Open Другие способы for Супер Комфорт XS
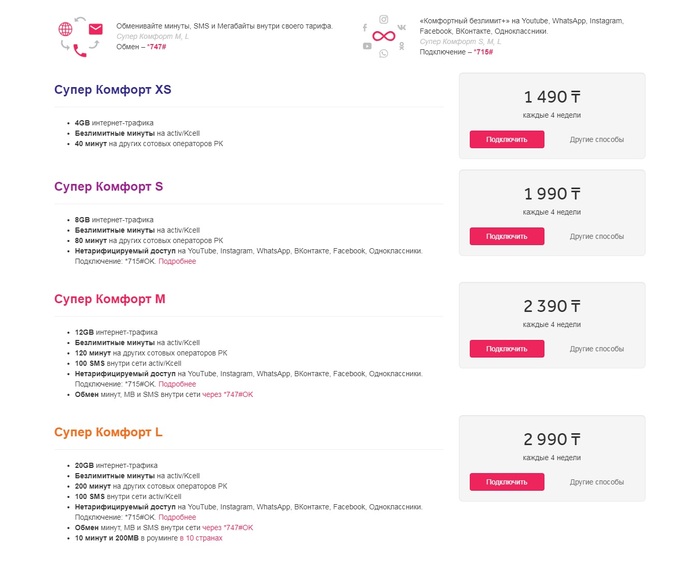 (x=596, y=139)
